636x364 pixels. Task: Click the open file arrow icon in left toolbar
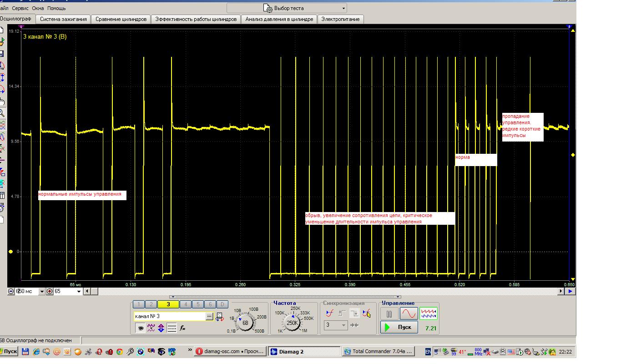coord(2,42)
